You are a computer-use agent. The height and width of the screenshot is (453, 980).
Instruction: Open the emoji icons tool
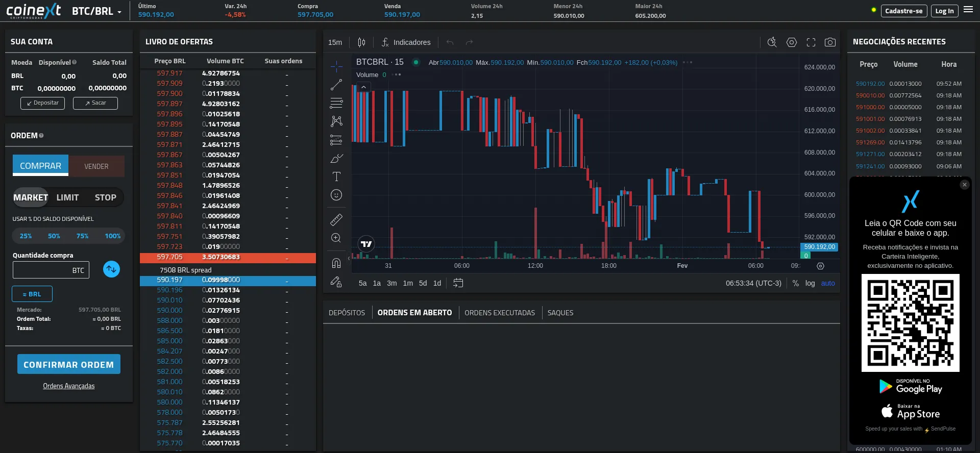(x=336, y=195)
